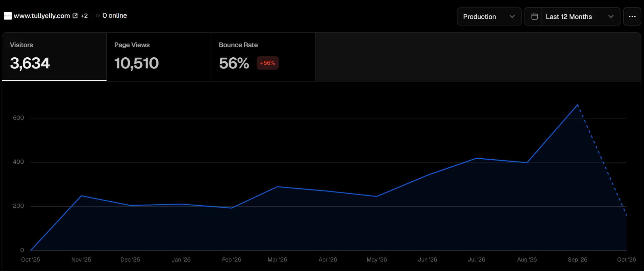Click the 600 y-axis label
The height and width of the screenshot is (271, 644).
point(18,118)
